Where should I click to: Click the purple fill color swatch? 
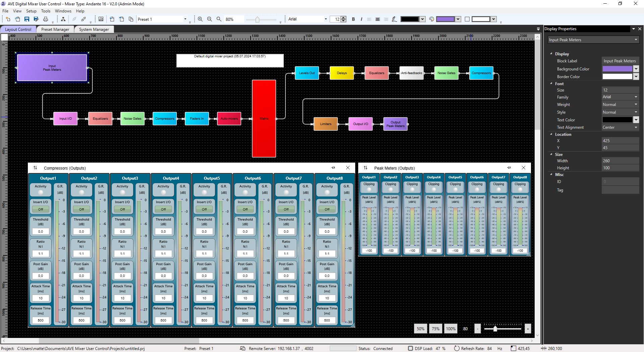point(446,19)
